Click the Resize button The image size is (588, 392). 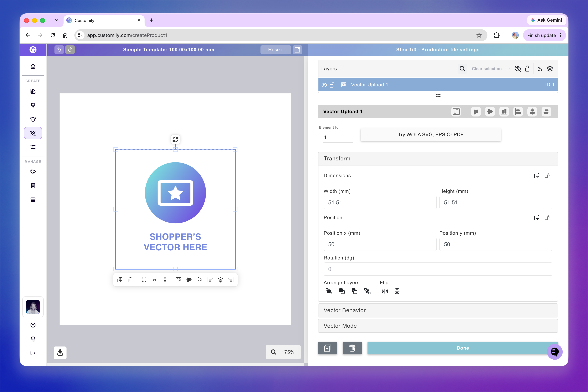point(276,50)
